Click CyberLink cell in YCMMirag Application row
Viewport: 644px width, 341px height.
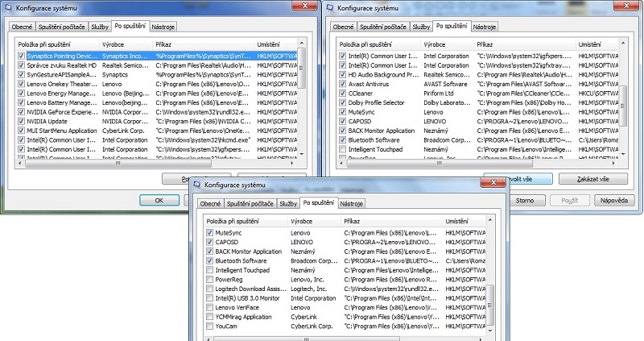coord(304,317)
